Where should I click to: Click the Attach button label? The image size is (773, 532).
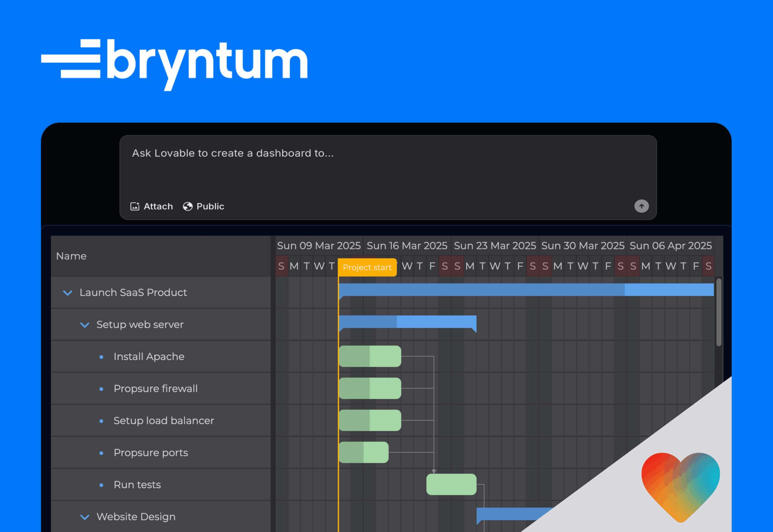158,206
